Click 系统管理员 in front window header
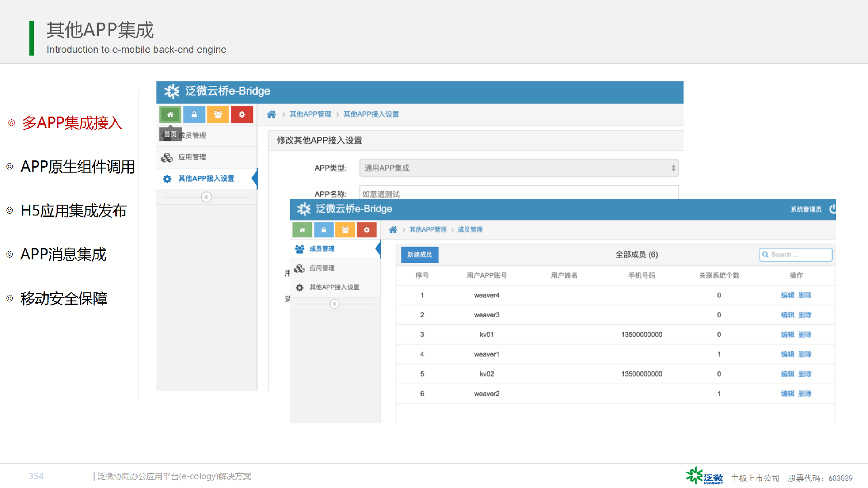This screenshot has height=488, width=868. pyautogui.click(x=806, y=209)
